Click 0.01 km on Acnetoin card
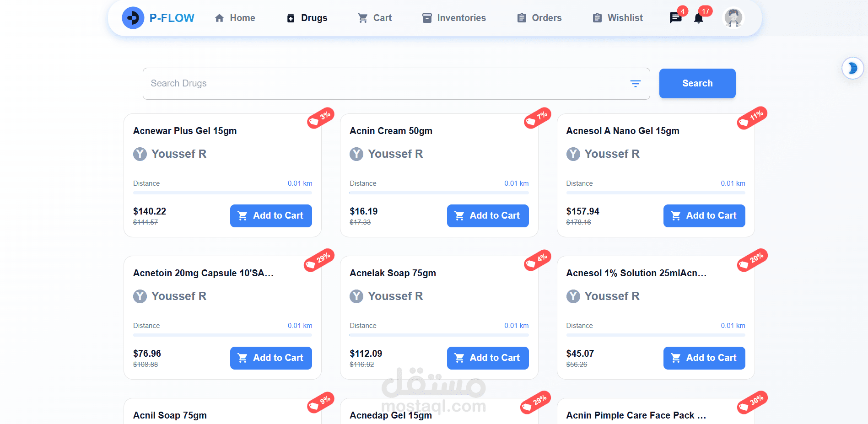 coord(300,326)
